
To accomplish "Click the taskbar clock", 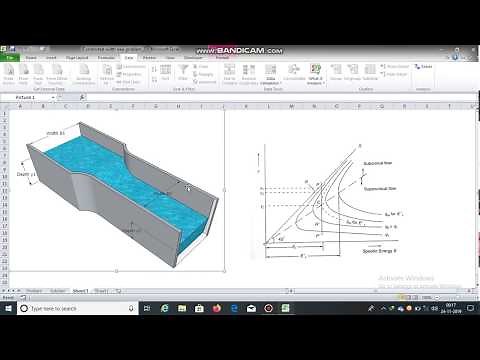I will pos(451,308).
